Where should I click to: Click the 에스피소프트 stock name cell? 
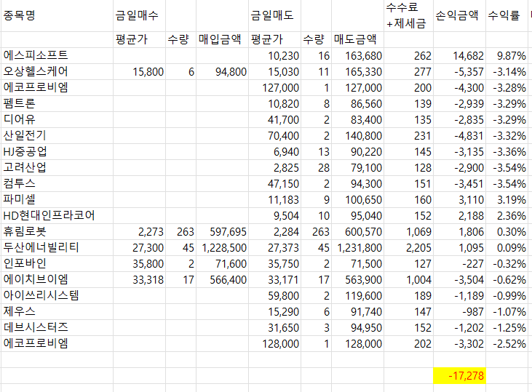pyautogui.click(x=57, y=55)
